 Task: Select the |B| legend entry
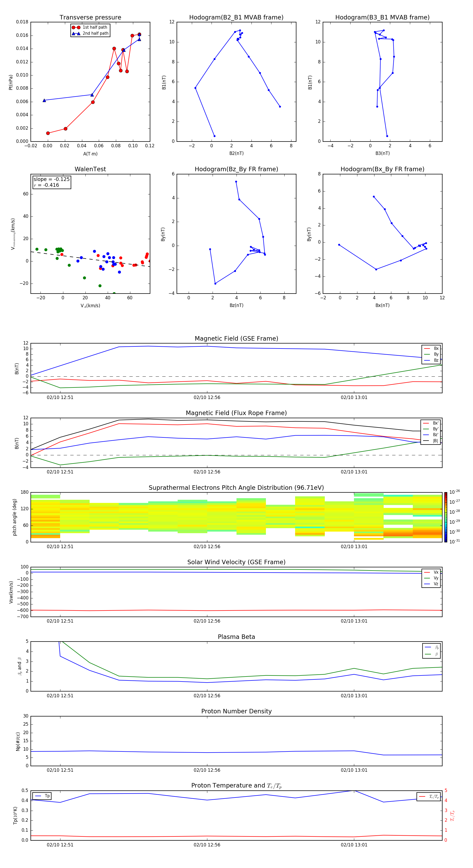431,441
